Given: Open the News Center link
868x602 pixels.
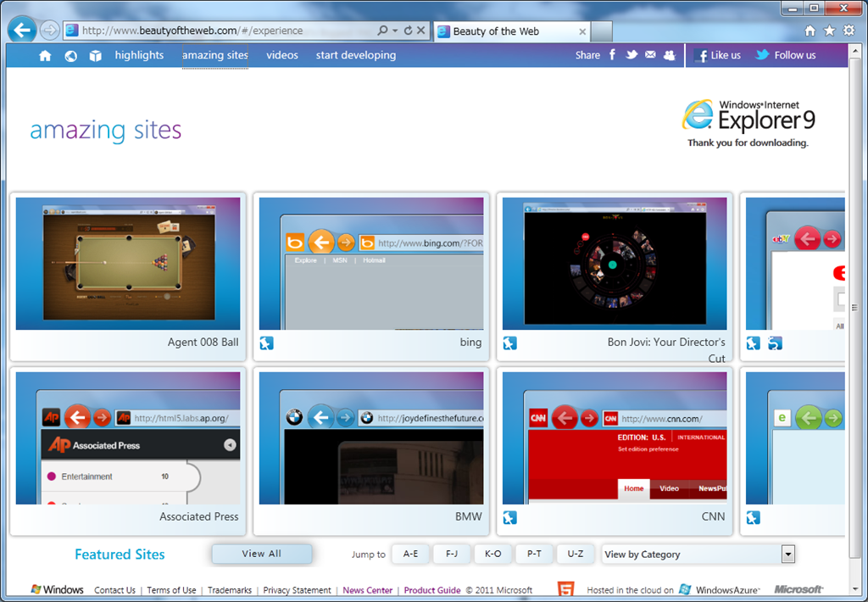Looking at the screenshot, I should [368, 590].
